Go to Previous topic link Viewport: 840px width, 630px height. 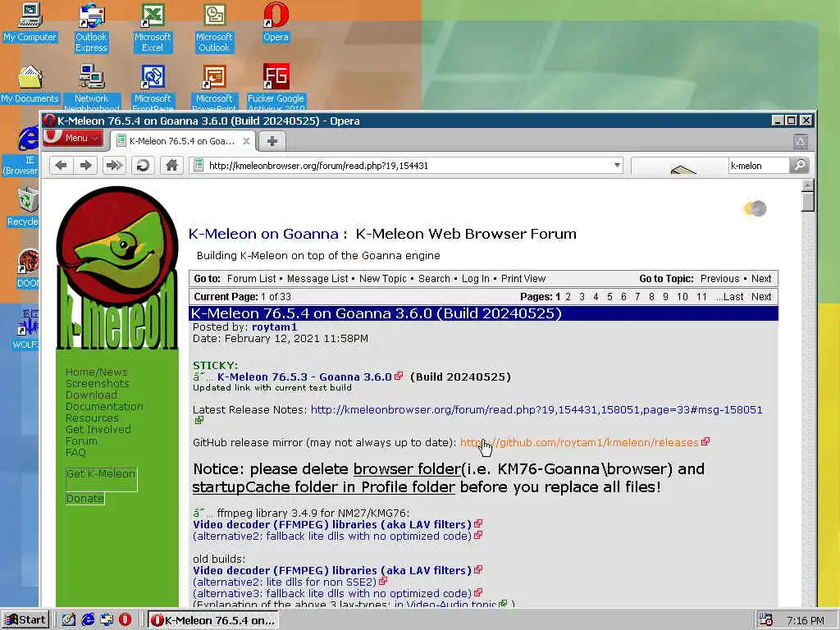(719, 279)
